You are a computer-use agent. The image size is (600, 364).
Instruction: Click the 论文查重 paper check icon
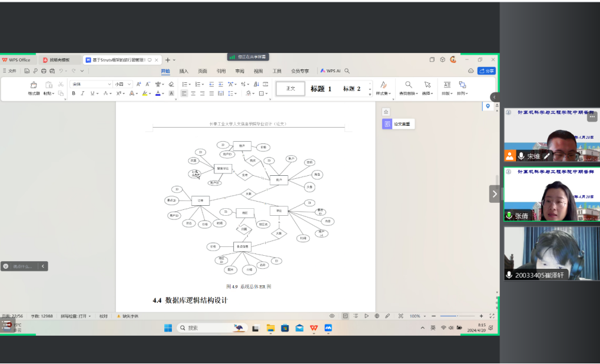pyautogui.click(x=387, y=124)
